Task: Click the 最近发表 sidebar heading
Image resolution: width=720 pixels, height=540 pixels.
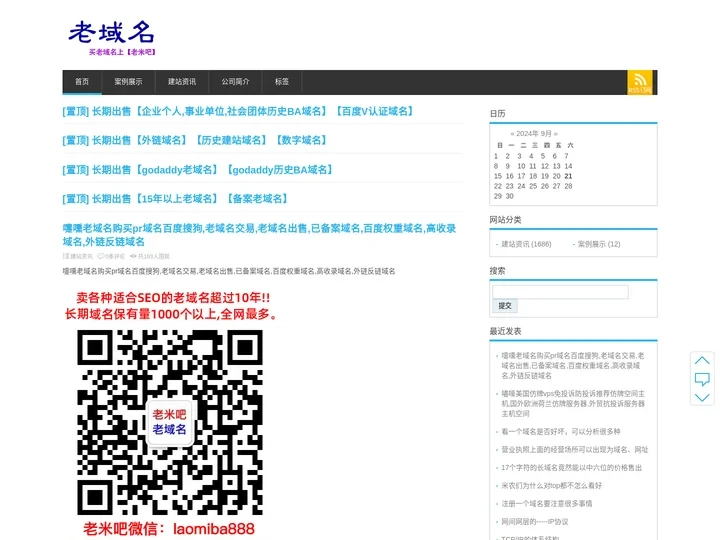Action: point(505,331)
